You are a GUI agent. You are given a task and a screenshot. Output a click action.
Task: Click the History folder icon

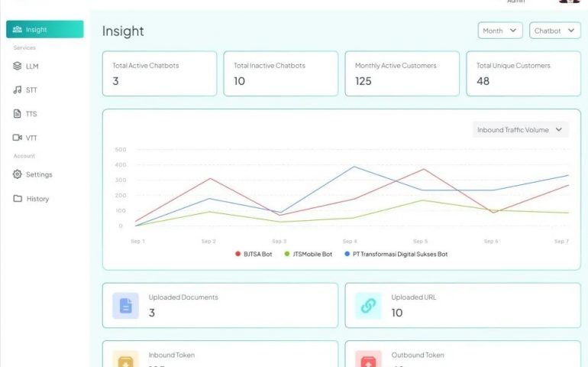(18, 199)
